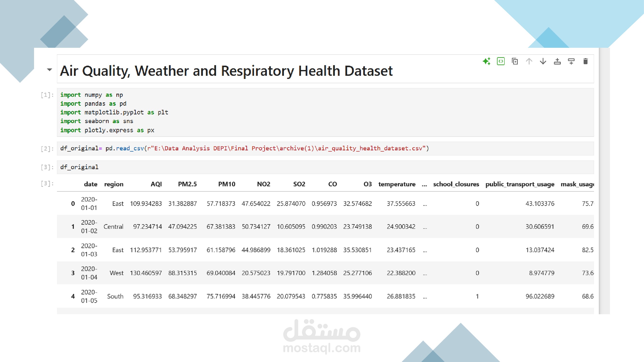The height and width of the screenshot is (362, 644).
Task: Duplicate the cell with the copy icon
Action: (x=515, y=61)
